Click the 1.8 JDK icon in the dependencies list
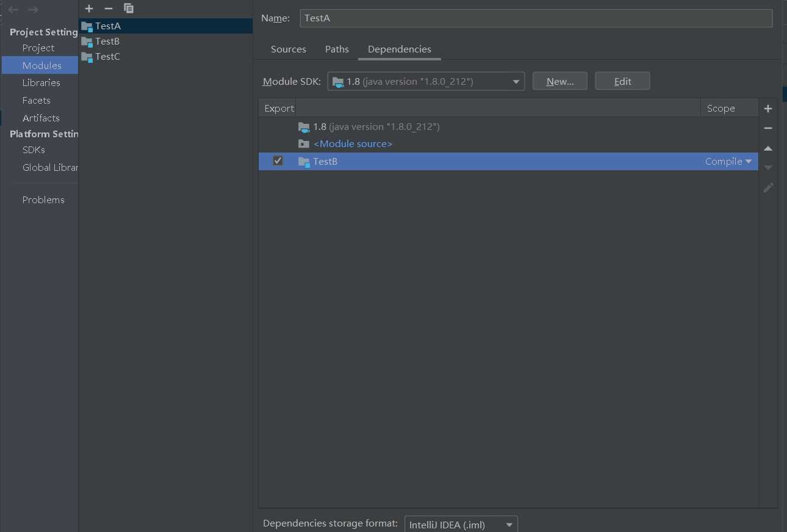Viewport: 787px width, 532px height. click(x=304, y=127)
